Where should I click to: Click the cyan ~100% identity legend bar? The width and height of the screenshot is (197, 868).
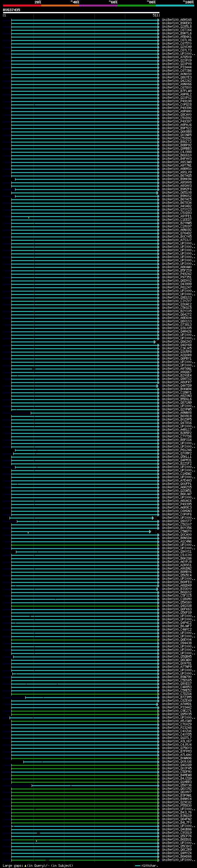175,6
